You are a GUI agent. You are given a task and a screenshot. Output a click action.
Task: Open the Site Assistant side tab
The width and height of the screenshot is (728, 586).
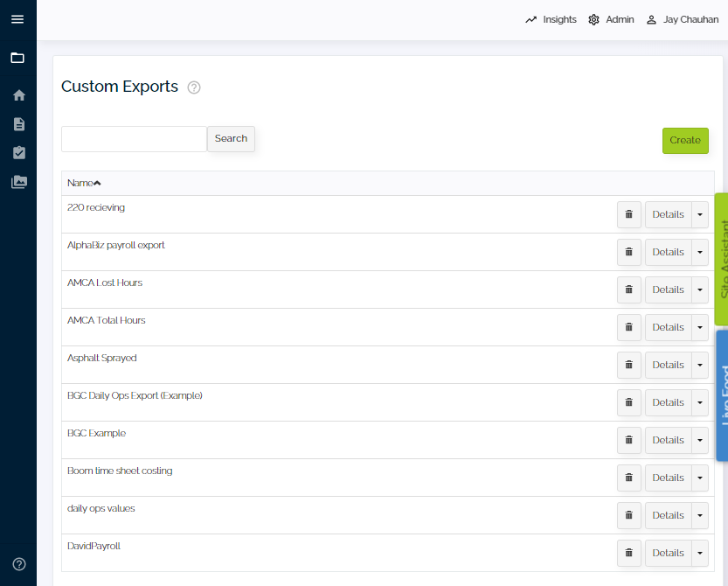pos(722,259)
